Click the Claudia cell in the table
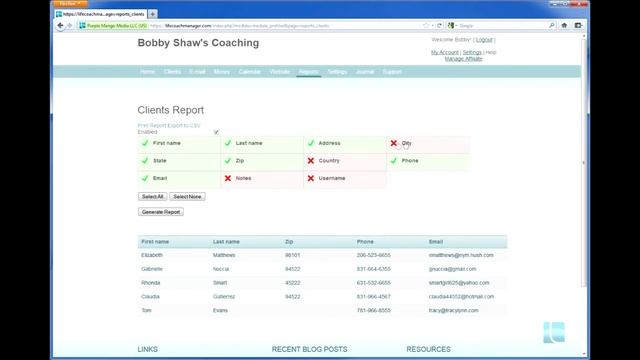 pos(150,297)
